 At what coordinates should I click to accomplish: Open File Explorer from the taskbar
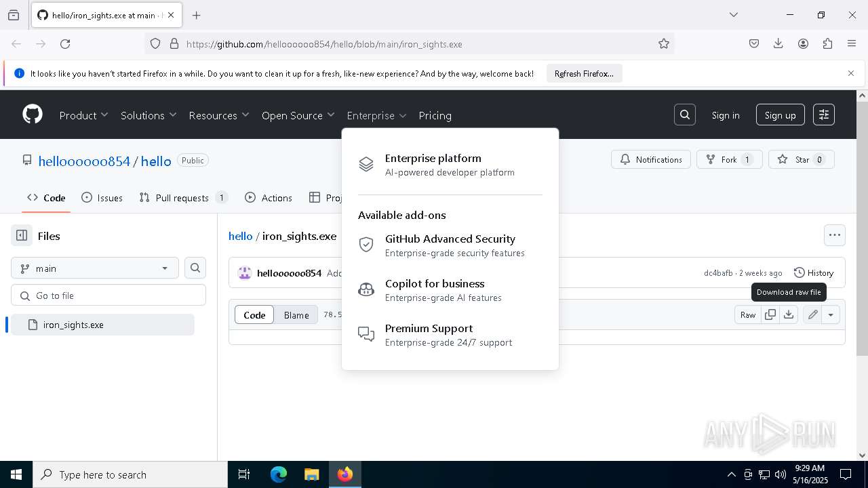point(311,474)
